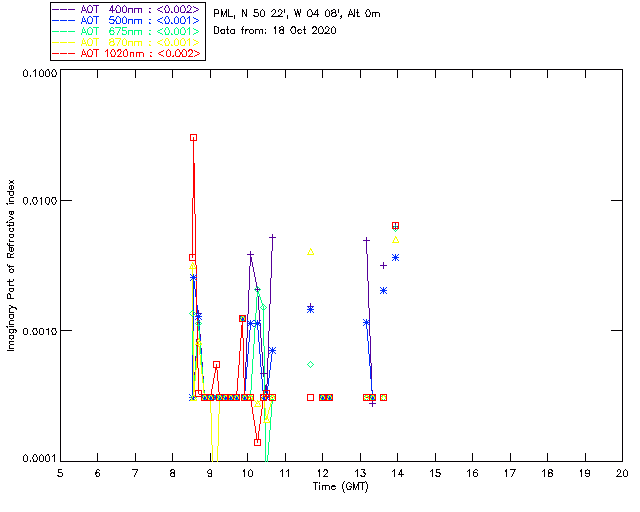Click the Imaginary Part of Refractive Index label
The image size is (640, 512).
coord(11,265)
